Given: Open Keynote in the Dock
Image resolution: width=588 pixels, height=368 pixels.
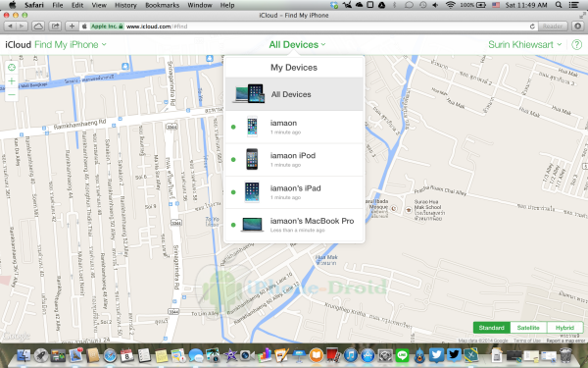Looking at the screenshot, I should tap(299, 355).
